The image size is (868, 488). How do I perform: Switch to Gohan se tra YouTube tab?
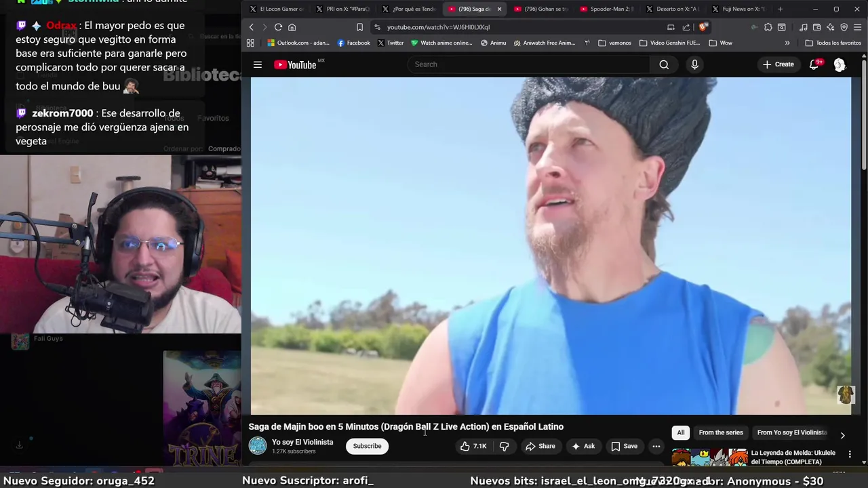tap(541, 9)
